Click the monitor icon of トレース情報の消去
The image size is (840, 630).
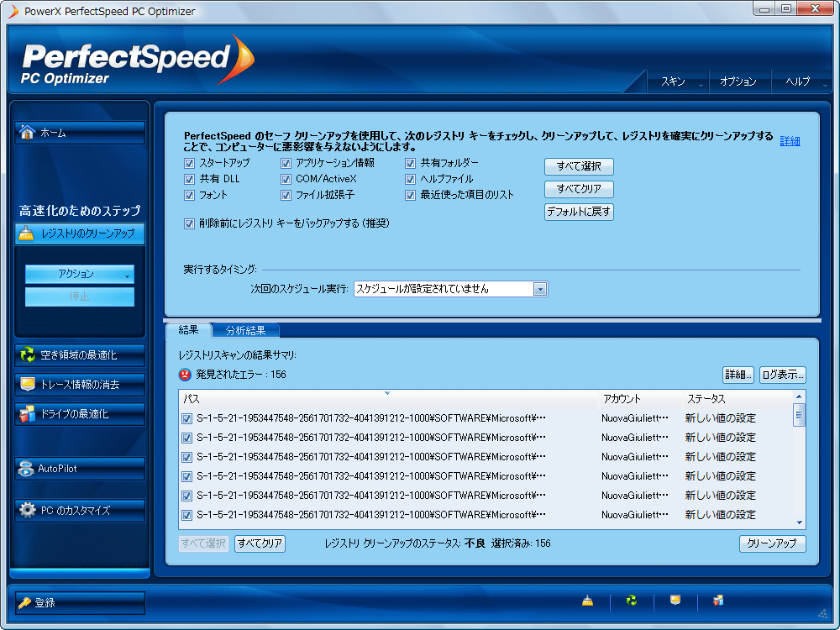[28, 384]
